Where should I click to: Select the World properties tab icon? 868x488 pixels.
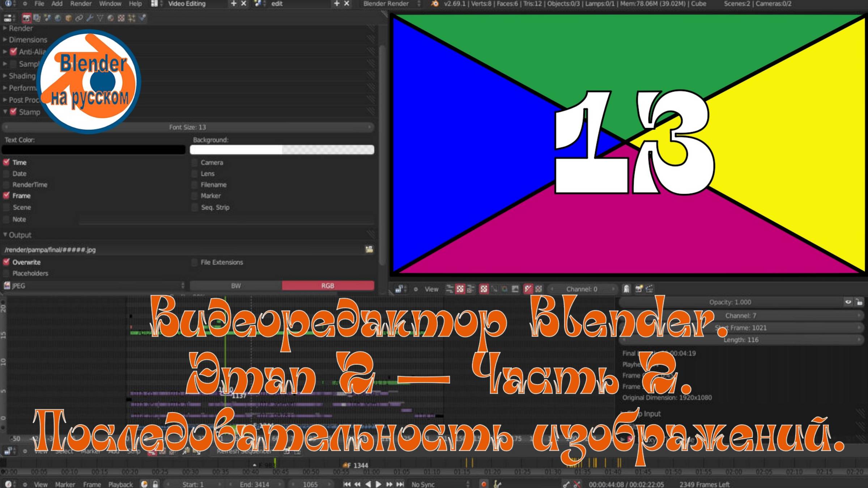[x=58, y=18]
